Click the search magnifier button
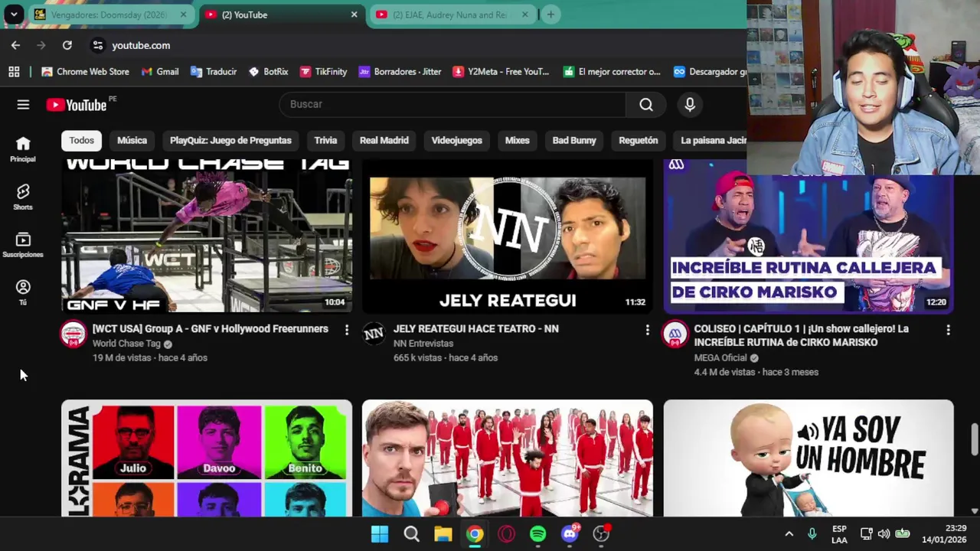Viewport: 980px width, 551px height. point(646,105)
